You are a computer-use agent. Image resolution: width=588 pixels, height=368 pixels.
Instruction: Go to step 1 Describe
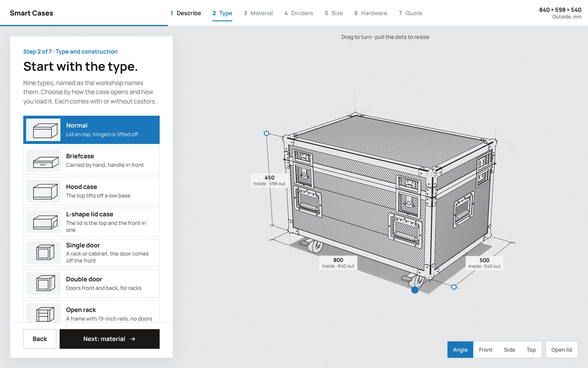pos(186,13)
